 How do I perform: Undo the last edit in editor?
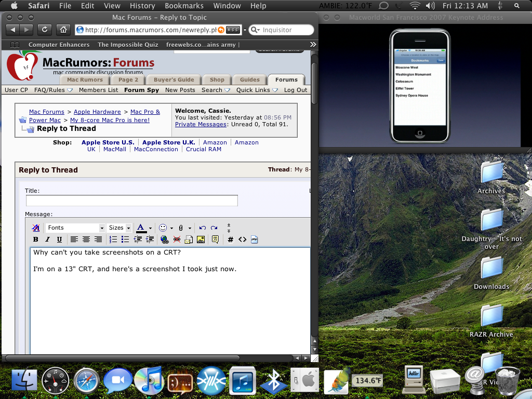pos(203,228)
